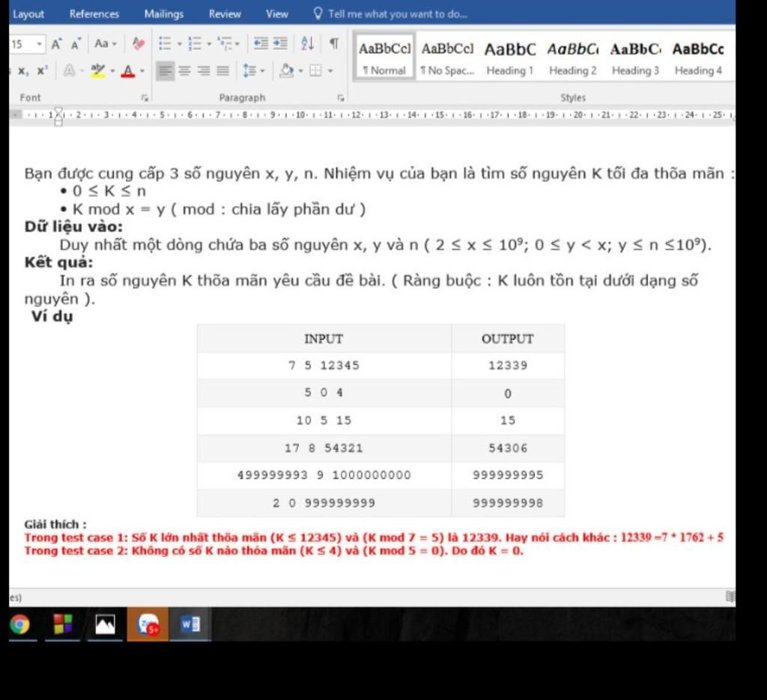Apply the No Spacing style
Screen dimensions: 767x700
448,57
